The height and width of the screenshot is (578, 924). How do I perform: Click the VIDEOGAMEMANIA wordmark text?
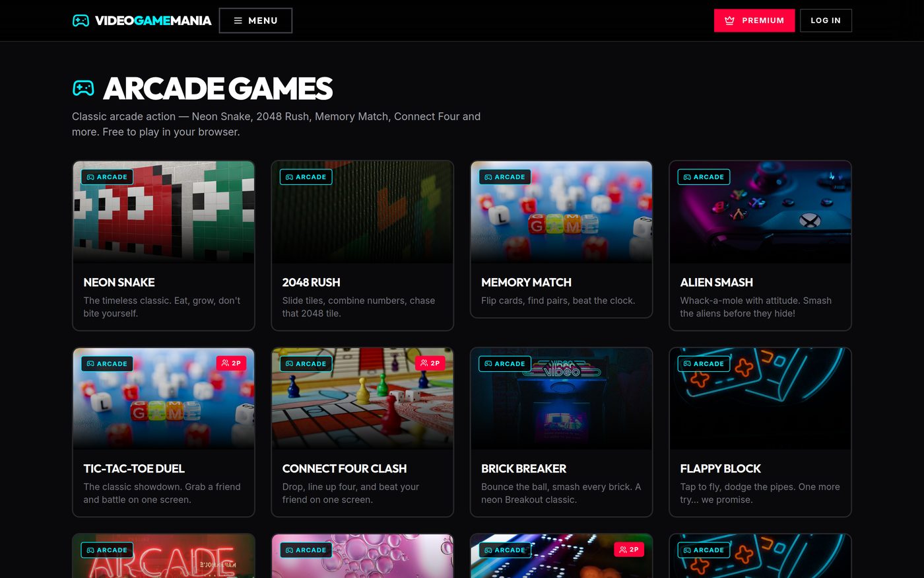point(153,20)
